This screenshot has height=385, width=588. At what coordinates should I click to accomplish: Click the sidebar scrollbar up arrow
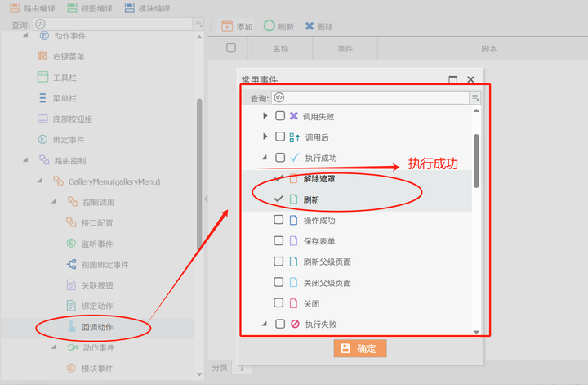click(199, 37)
